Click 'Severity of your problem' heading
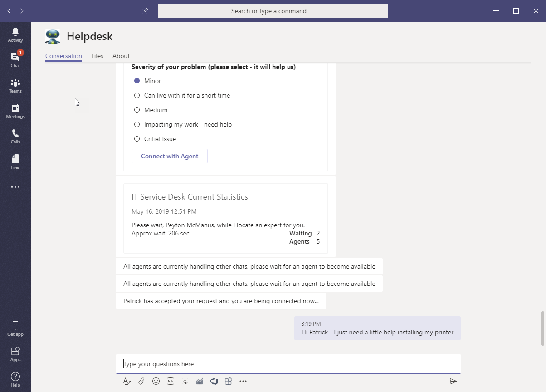Image resolution: width=546 pixels, height=392 pixels. (214, 67)
